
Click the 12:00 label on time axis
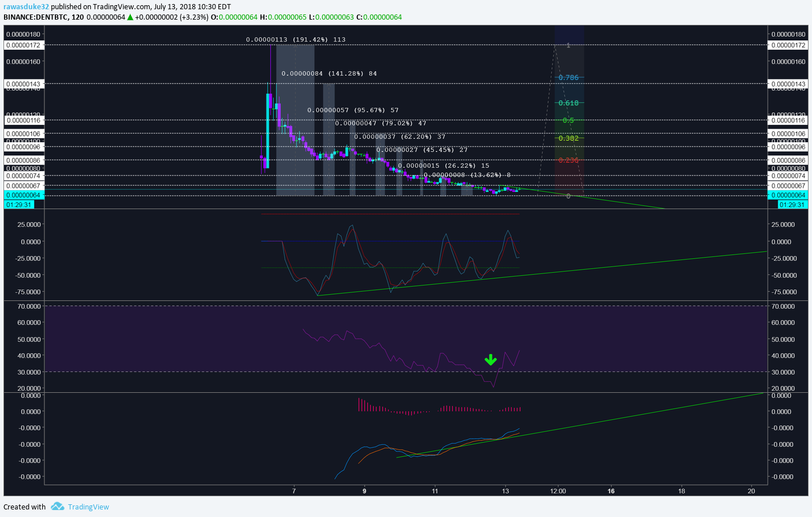[x=558, y=491]
